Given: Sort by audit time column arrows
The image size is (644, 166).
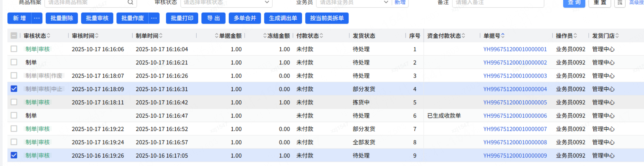Looking at the screenshot, I should pos(97,36).
